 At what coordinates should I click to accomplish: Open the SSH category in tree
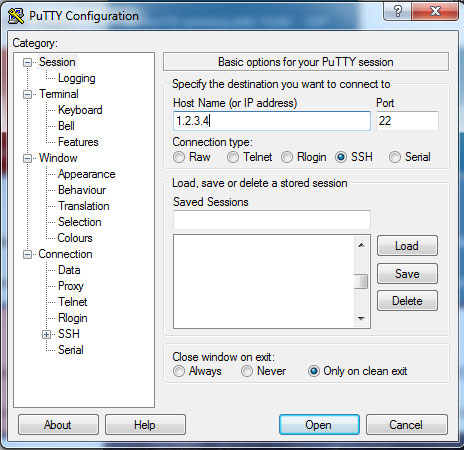pyautogui.click(x=69, y=334)
